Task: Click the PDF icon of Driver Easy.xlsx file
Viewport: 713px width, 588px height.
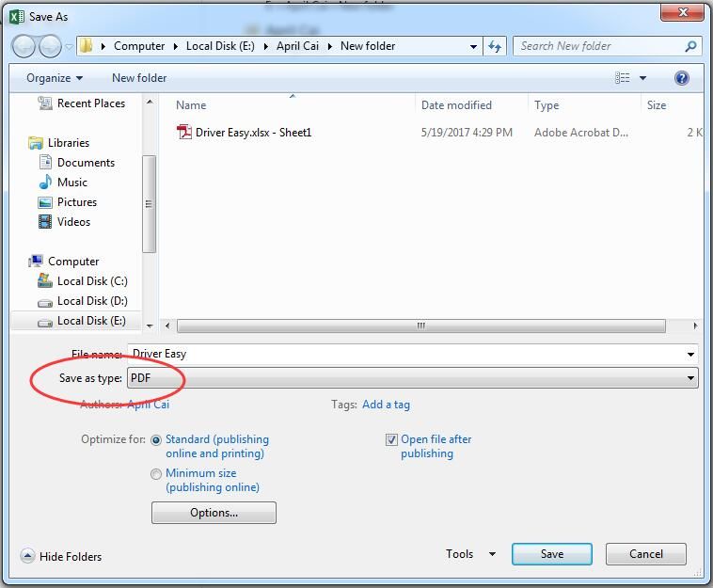Action: coord(184,133)
